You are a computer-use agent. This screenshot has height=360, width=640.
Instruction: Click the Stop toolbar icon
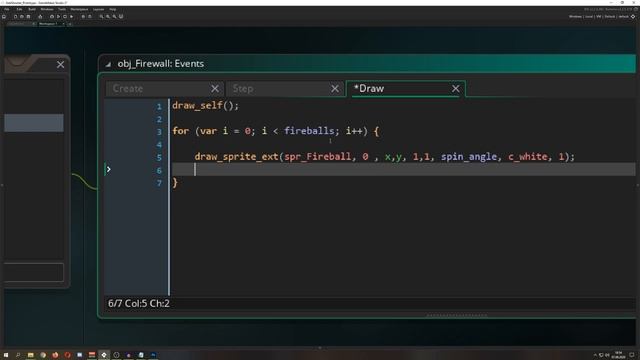64,17
